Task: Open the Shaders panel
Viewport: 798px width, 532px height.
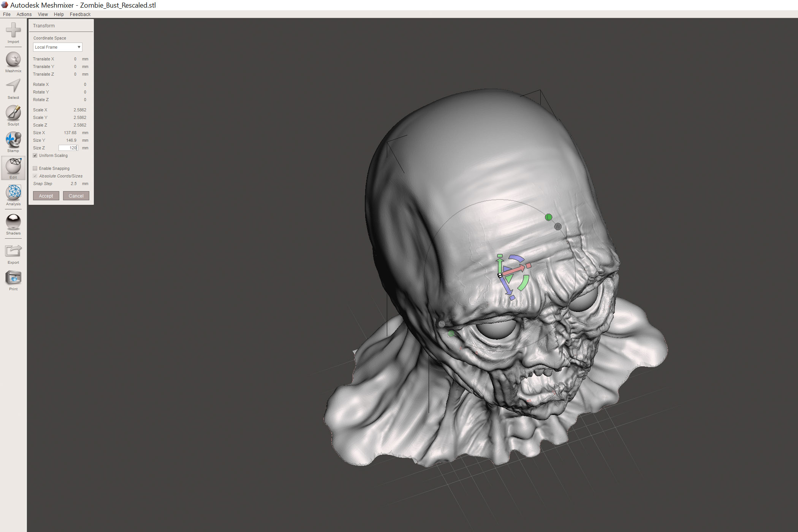Action: coord(13,222)
